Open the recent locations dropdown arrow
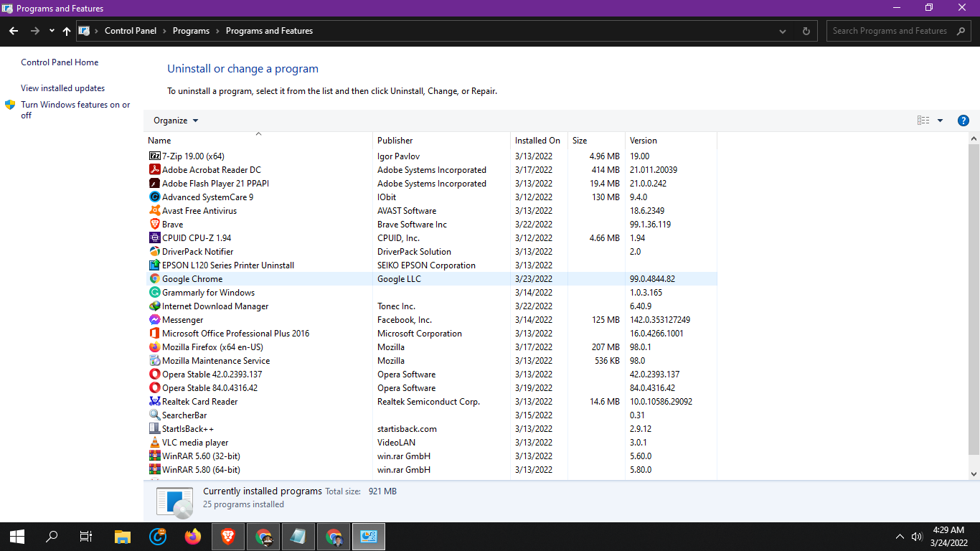The image size is (980, 551). [52, 31]
